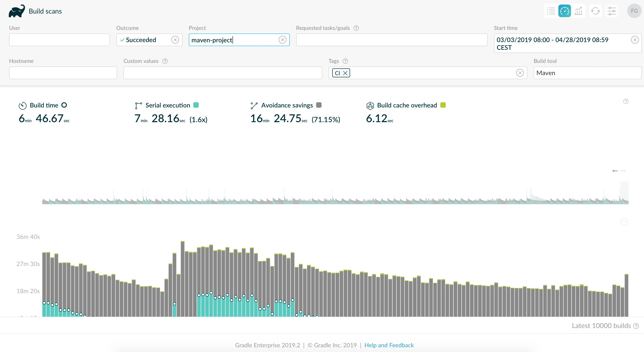Screen dimensions: 644x352
Task: Open the FG user avatar menu
Action: pos(634,11)
